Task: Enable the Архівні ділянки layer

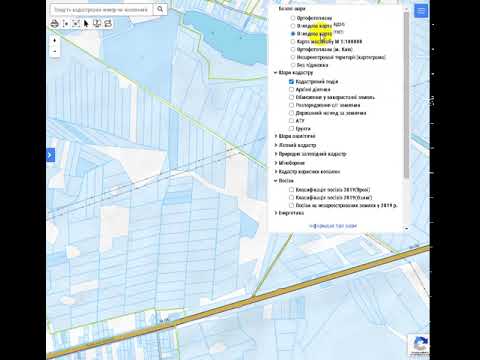Action: pyautogui.click(x=291, y=89)
